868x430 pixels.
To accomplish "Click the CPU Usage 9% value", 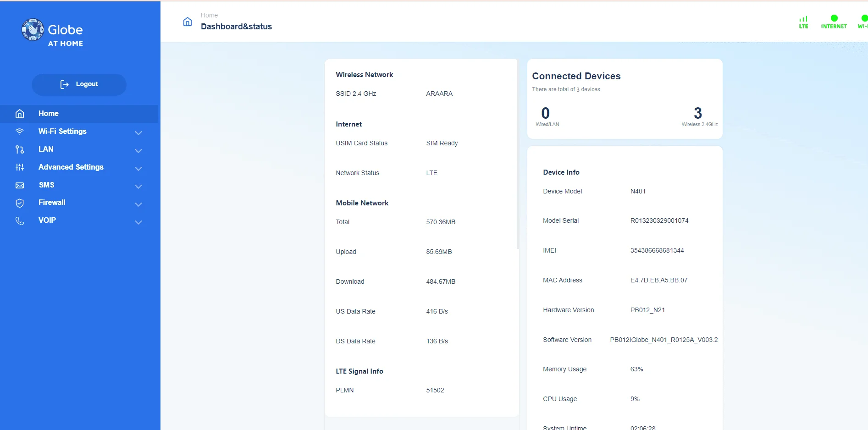I will (635, 399).
